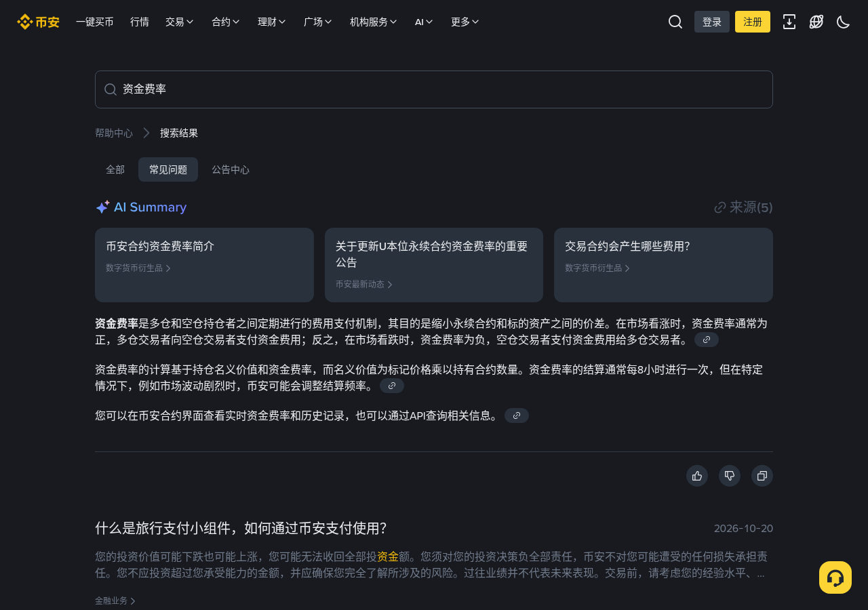Expand the 理财 dropdown menu
Viewport: 868px width, 610px height.
pos(272,22)
